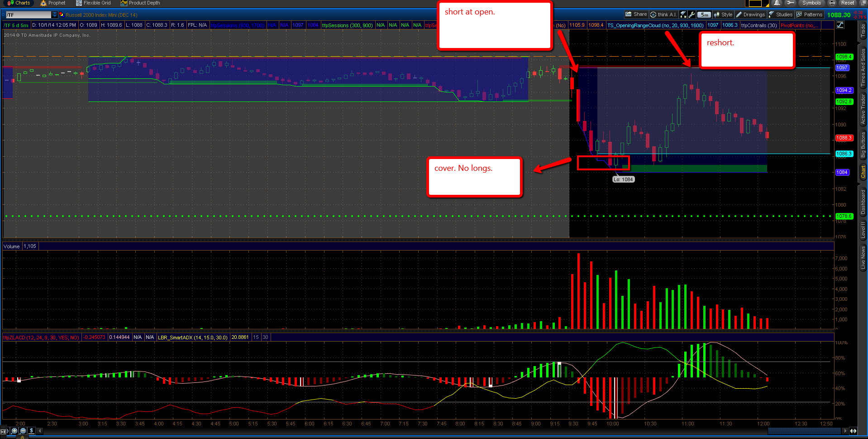The width and height of the screenshot is (868, 439).
Task: Open the Level II side tab
Action: (x=863, y=230)
